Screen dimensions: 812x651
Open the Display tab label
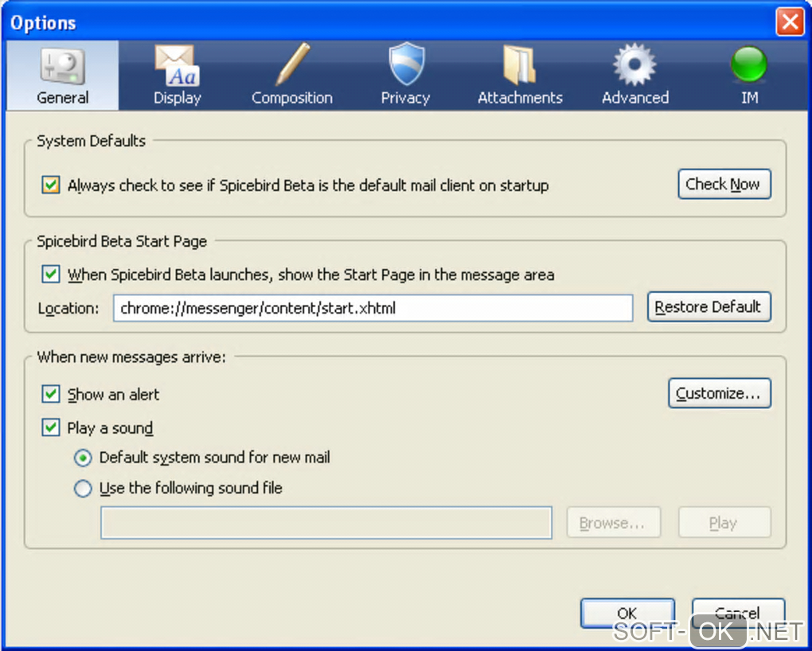click(177, 99)
